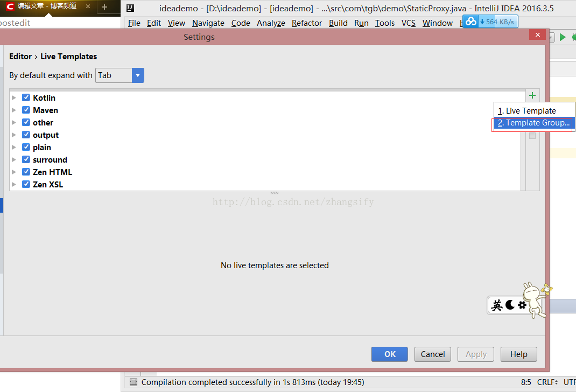The width and height of the screenshot is (576, 392).
Task: Uncheck the Zen HTML template group
Action: [x=26, y=172]
